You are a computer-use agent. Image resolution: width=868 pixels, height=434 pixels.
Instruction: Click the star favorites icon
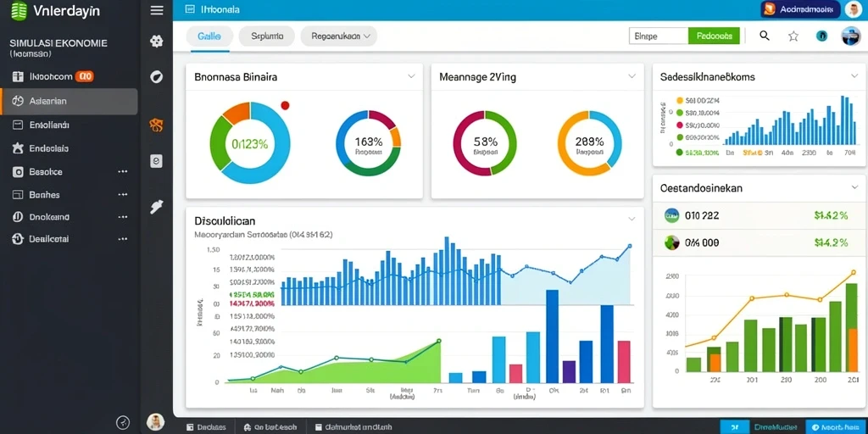(x=793, y=36)
